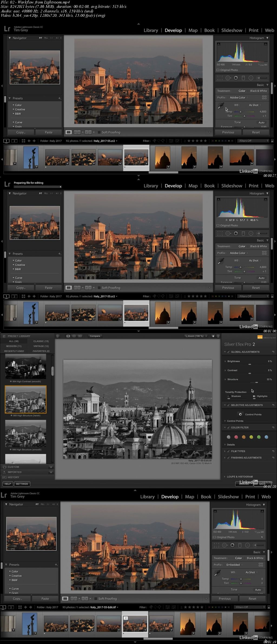Click Copy... button in 00:00:27 frame

click(21, 132)
